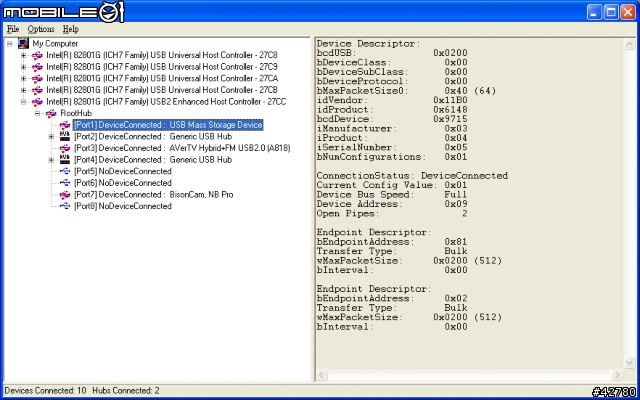Select the My Computer tree label

pos(55,44)
